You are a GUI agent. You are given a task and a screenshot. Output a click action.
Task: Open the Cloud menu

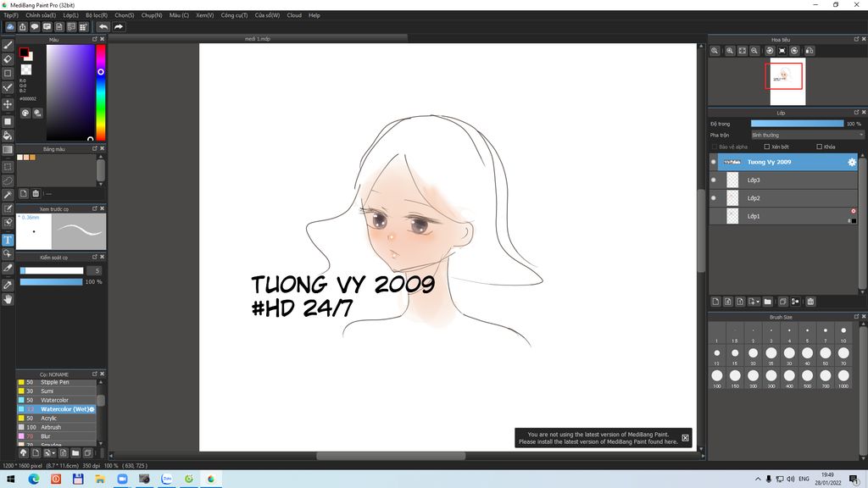(x=294, y=15)
